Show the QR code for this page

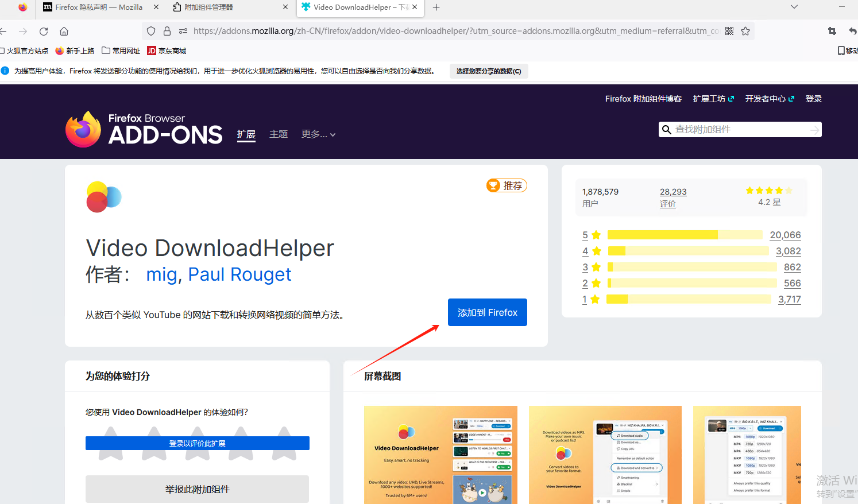coord(729,31)
